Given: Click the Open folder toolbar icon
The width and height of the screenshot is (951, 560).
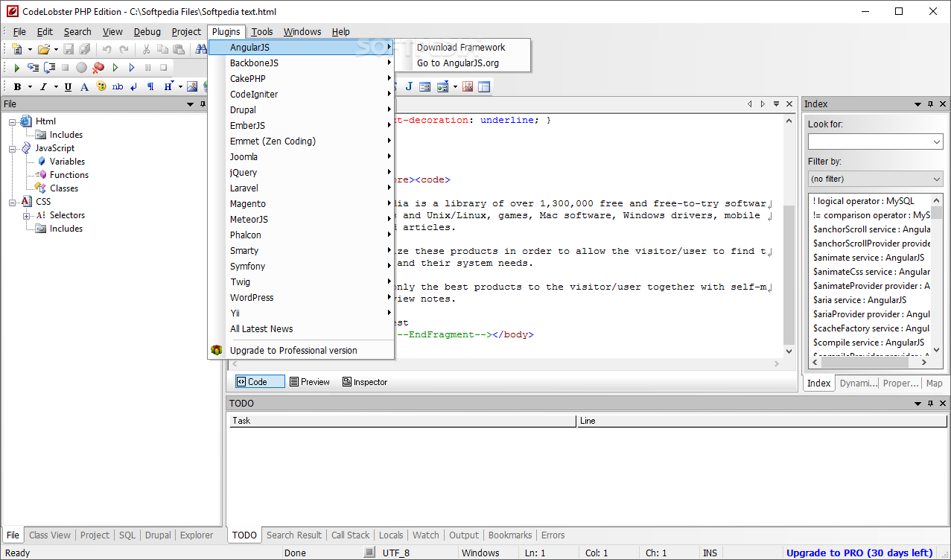Looking at the screenshot, I should pos(43,49).
